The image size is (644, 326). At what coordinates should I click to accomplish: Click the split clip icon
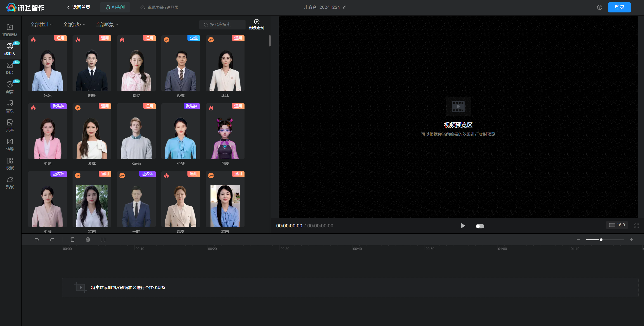[103, 239]
